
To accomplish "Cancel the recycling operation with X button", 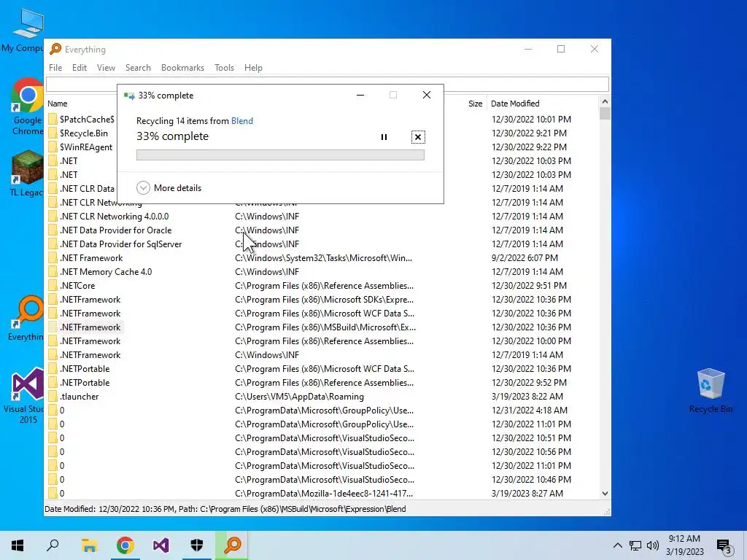I will point(418,137).
